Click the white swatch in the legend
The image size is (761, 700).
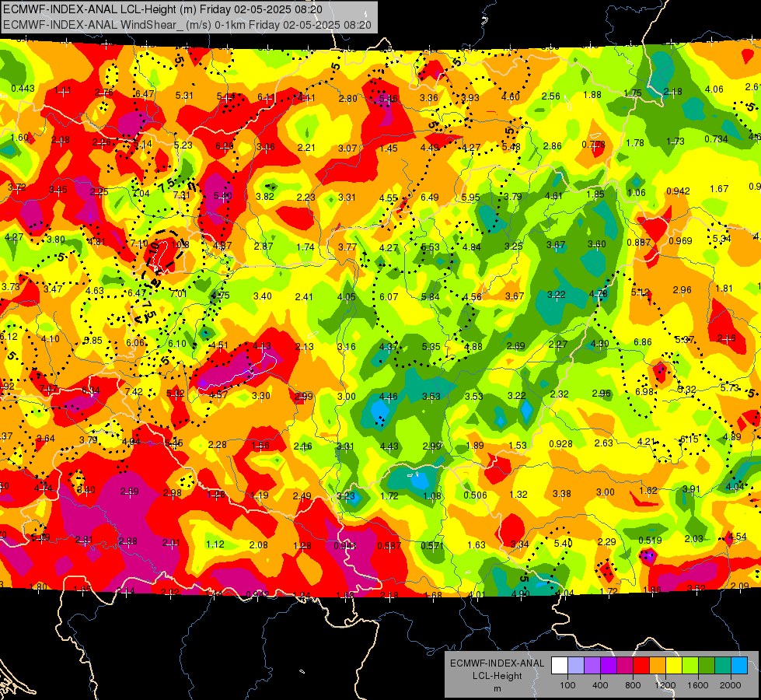tap(560, 666)
